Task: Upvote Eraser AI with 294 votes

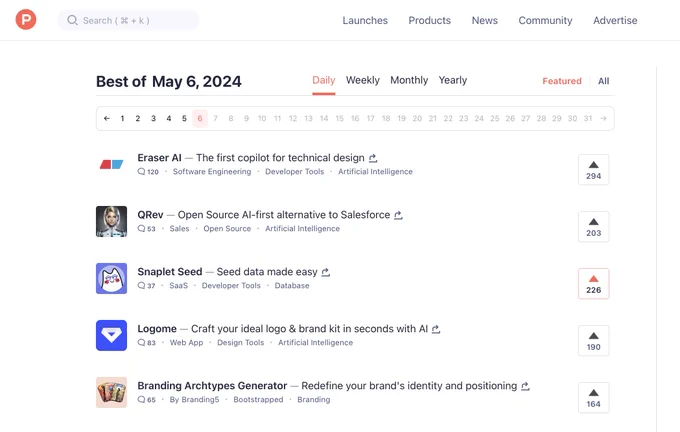Action: click(x=593, y=170)
